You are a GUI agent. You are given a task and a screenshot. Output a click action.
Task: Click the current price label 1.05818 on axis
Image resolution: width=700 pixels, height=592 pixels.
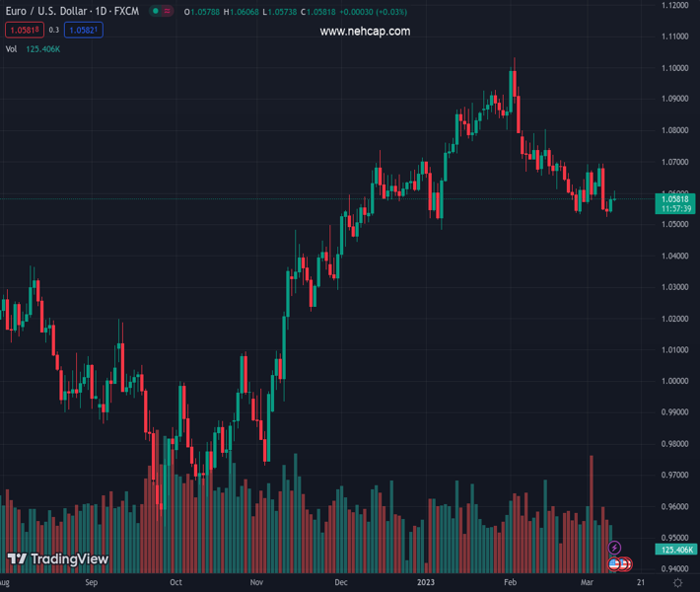[676, 199]
